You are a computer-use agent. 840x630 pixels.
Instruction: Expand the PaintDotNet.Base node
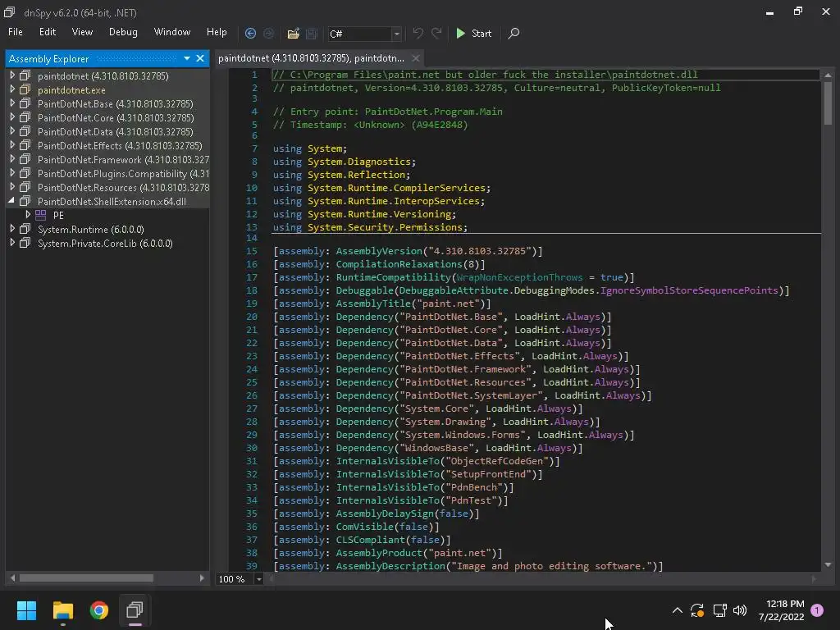(12, 103)
